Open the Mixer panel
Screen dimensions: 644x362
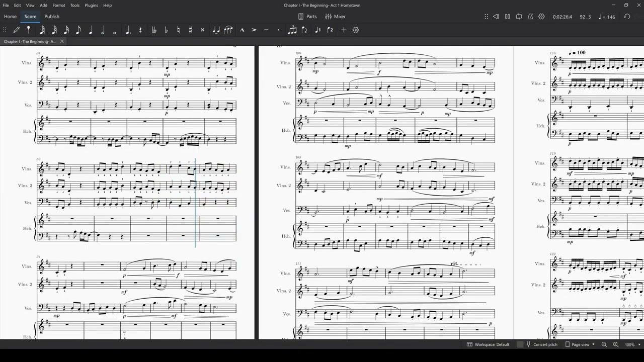pyautogui.click(x=336, y=17)
